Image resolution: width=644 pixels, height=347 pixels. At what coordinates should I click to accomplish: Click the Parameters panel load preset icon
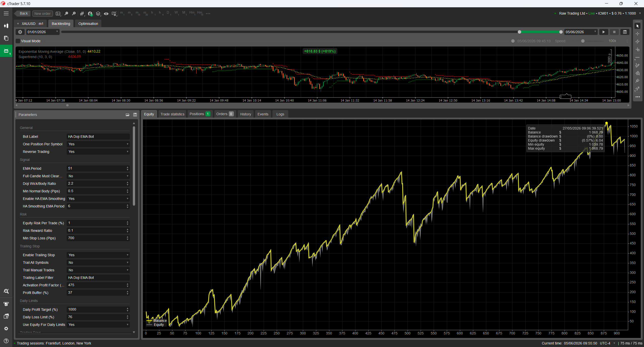(128, 115)
